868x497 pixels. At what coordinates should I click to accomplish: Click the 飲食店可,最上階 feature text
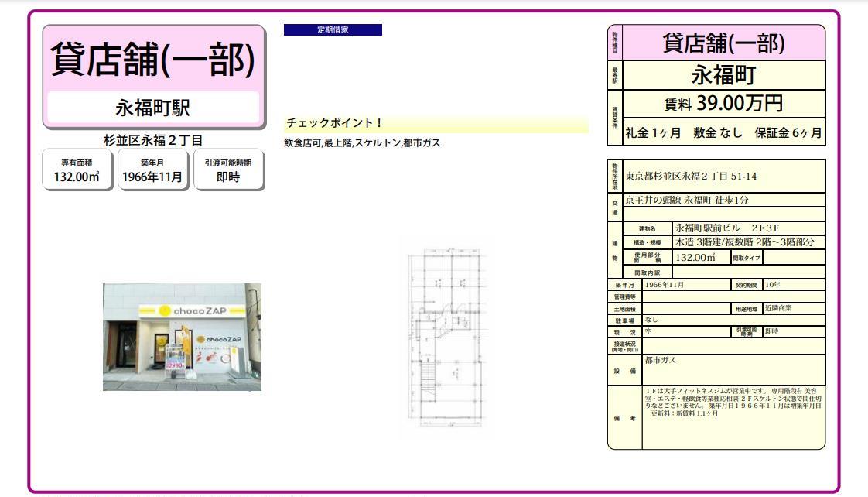click(362, 143)
